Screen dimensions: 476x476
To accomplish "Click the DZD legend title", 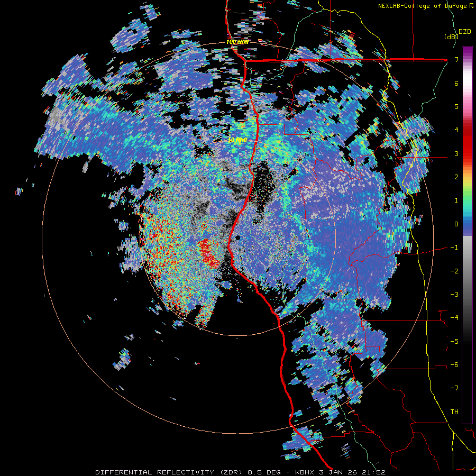I will coord(464,32).
